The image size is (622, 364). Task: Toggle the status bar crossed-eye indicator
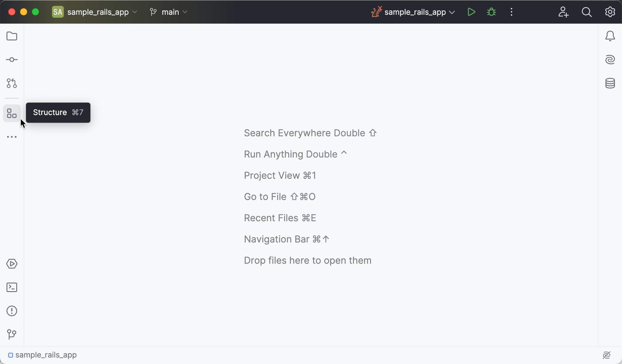[607, 355]
